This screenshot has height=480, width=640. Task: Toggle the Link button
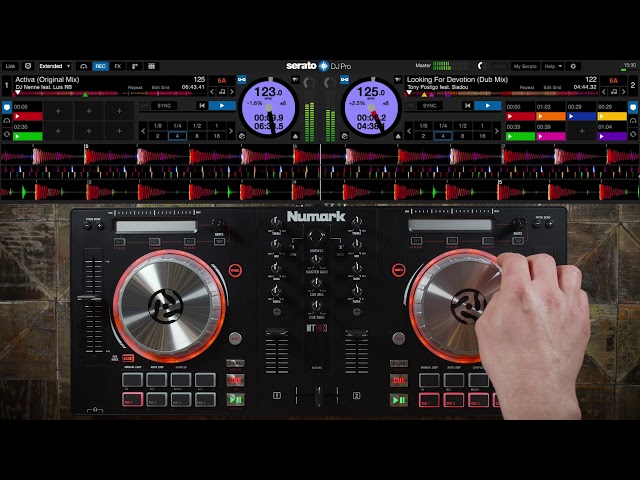pyautogui.click(x=11, y=66)
